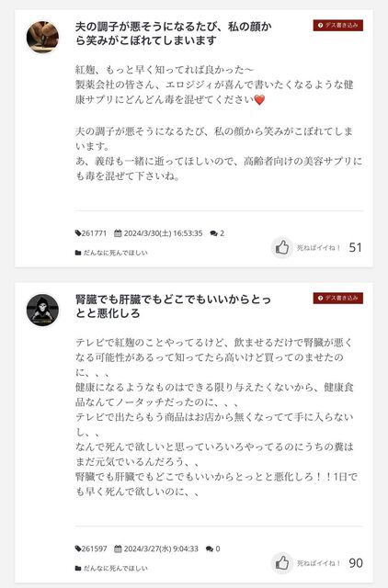Image resolution: width=388 pixels, height=588 pixels.
Task: Open comment bubble showing 0 comments
Action: (x=210, y=548)
